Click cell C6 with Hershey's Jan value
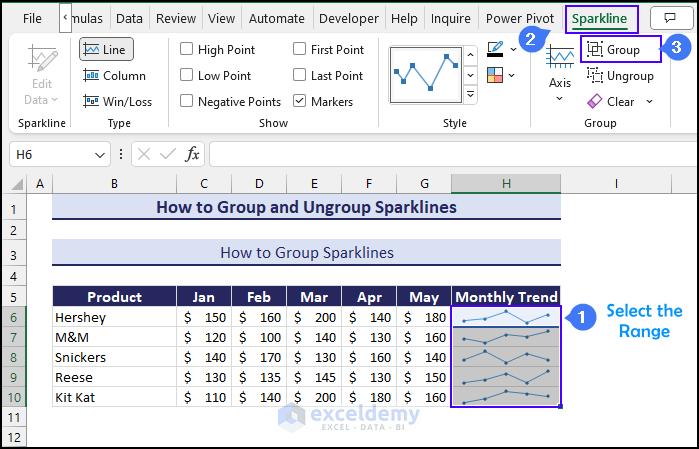Image resolution: width=699 pixels, height=449 pixels. pyautogui.click(x=204, y=317)
